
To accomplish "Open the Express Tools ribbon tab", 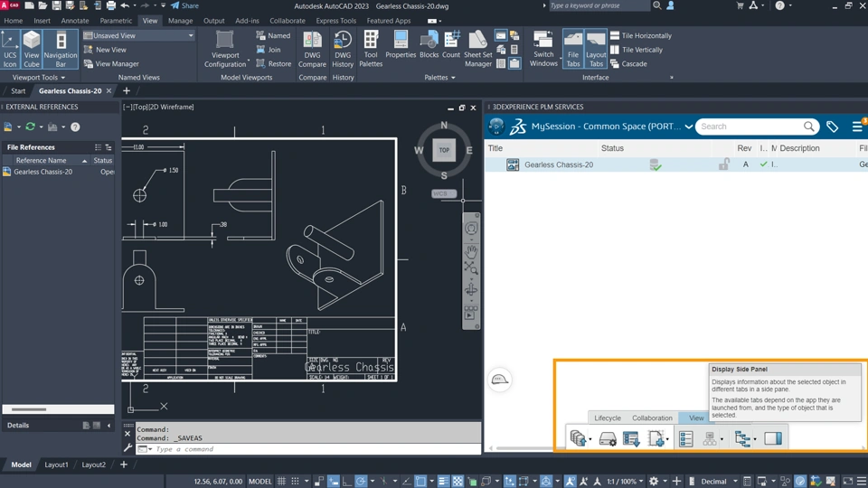I will tap(336, 21).
